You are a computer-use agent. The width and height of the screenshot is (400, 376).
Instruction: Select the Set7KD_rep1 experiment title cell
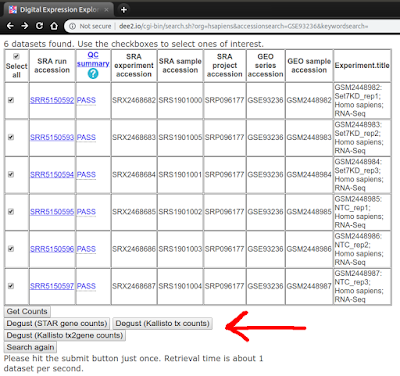[x=362, y=100]
